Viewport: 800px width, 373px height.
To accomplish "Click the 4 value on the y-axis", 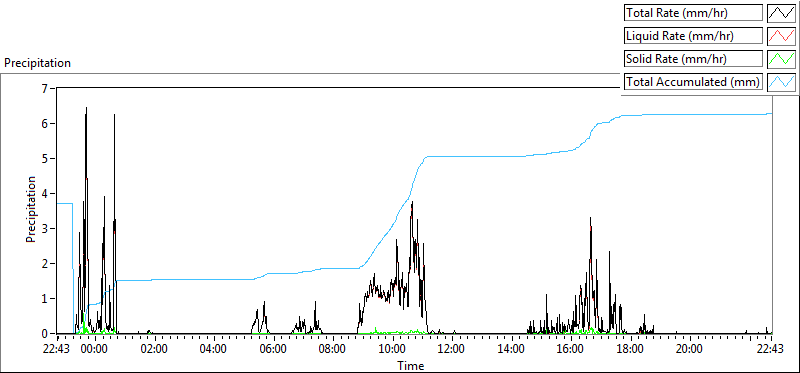I will coord(44,193).
